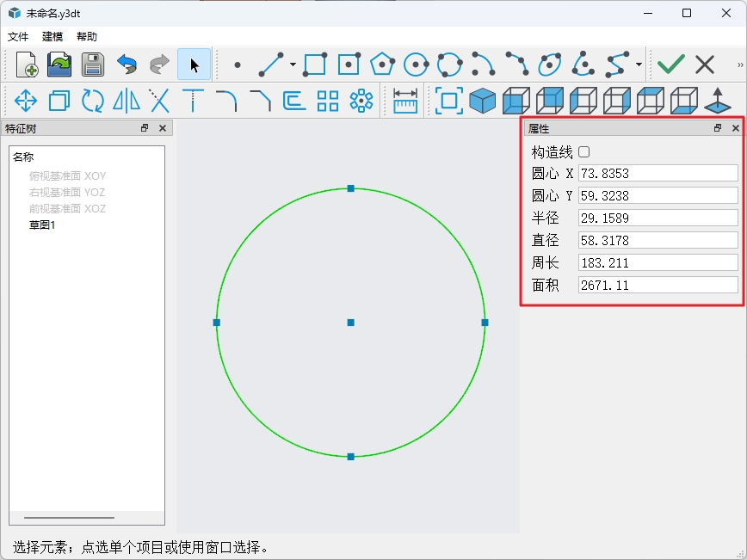This screenshot has height=560, width=747.
Task: Cancel the sketch with X icon
Action: point(705,65)
